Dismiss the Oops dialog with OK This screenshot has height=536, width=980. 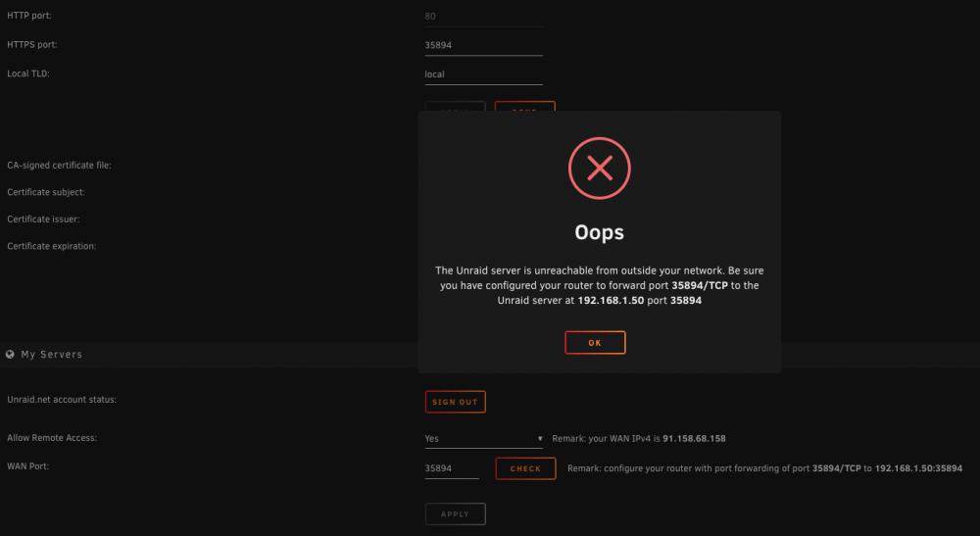tap(595, 342)
